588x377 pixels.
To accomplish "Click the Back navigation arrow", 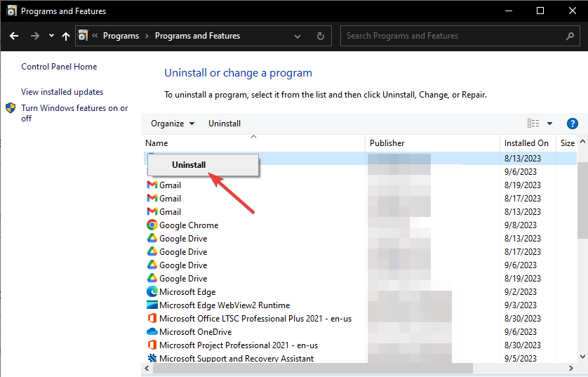I will tap(14, 36).
